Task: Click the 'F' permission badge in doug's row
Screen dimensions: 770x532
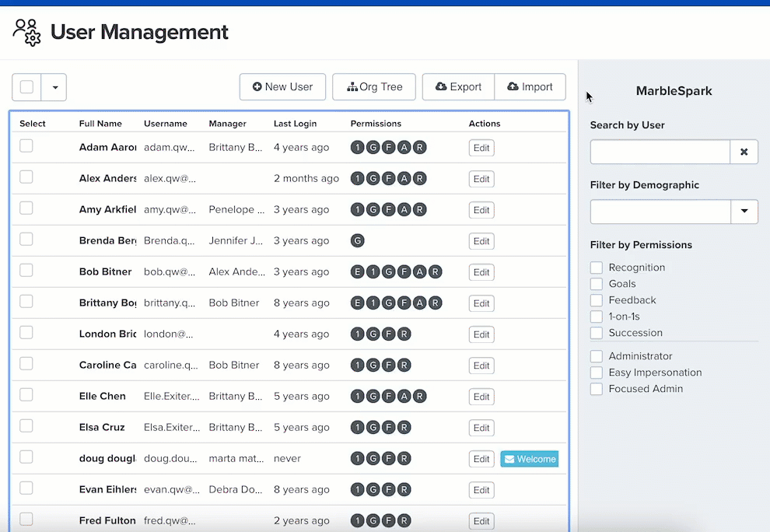Action: point(388,458)
